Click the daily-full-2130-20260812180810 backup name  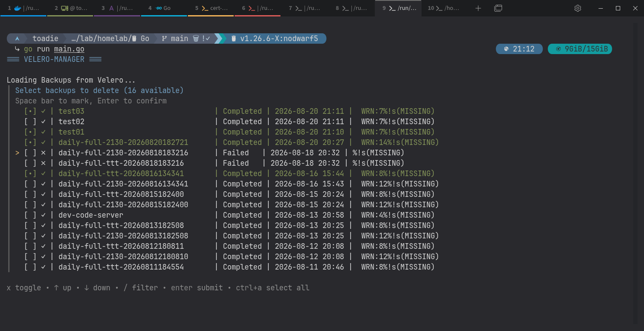[123, 257]
